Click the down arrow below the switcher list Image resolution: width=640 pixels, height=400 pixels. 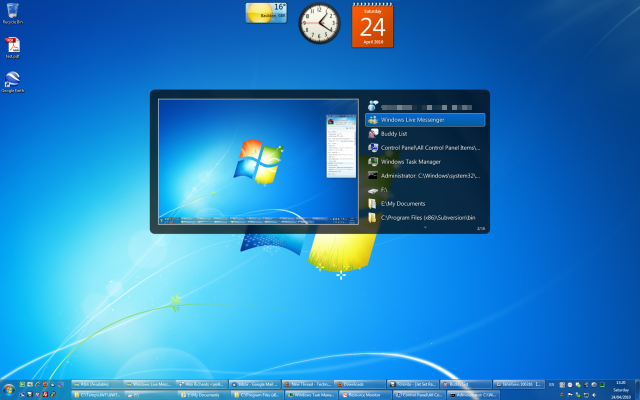(425, 228)
